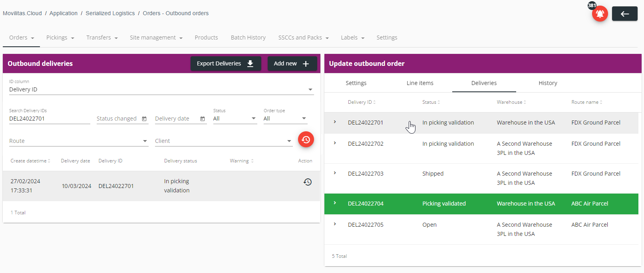644x273 pixels.
Task: Open the Site management menu
Action: tap(156, 38)
